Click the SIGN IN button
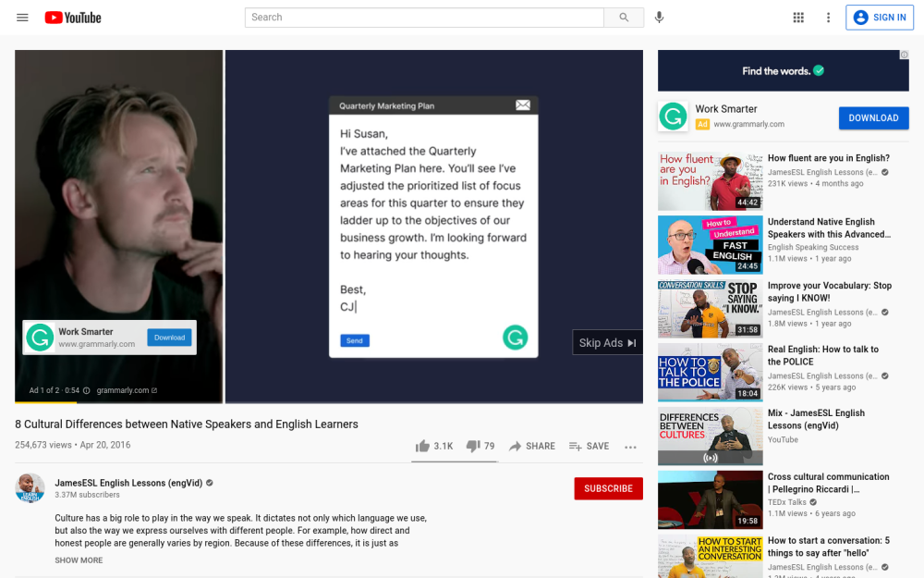Image resolution: width=924 pixels, height=578 pixels. tap(880, 18)
